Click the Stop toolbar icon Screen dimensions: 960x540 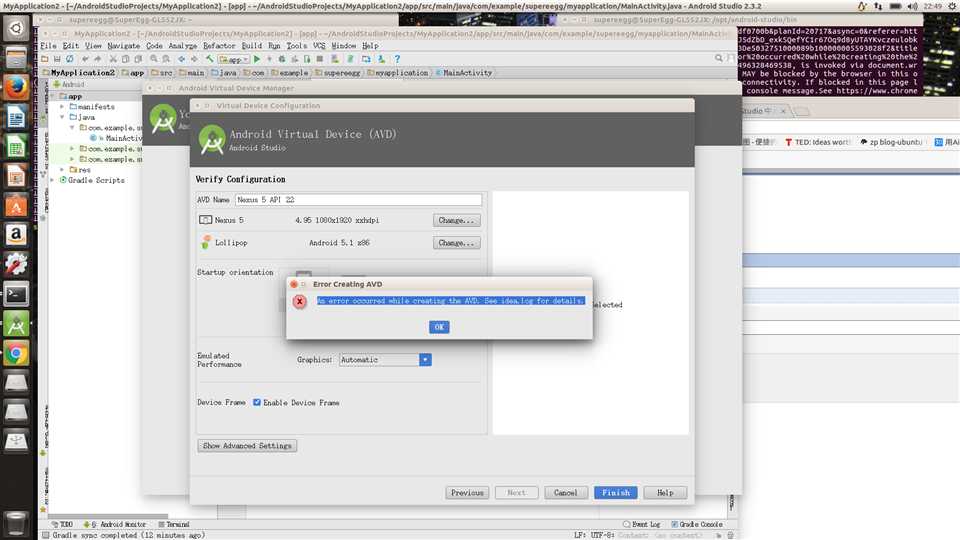click(320, 59)
